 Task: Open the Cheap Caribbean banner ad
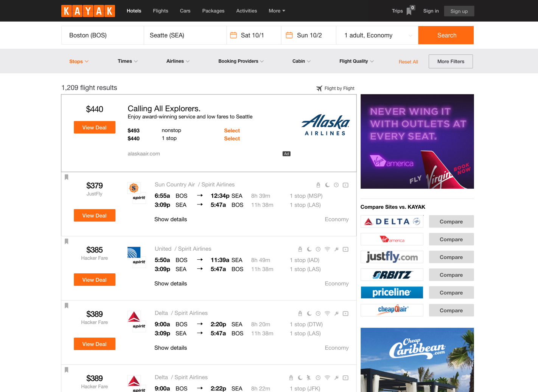pos(417,360)
